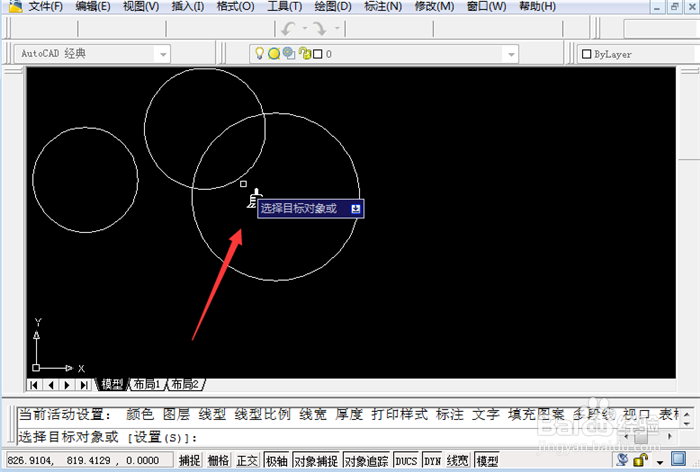
Task: Open the status bar menu arrow
Action: pos(660,461)
